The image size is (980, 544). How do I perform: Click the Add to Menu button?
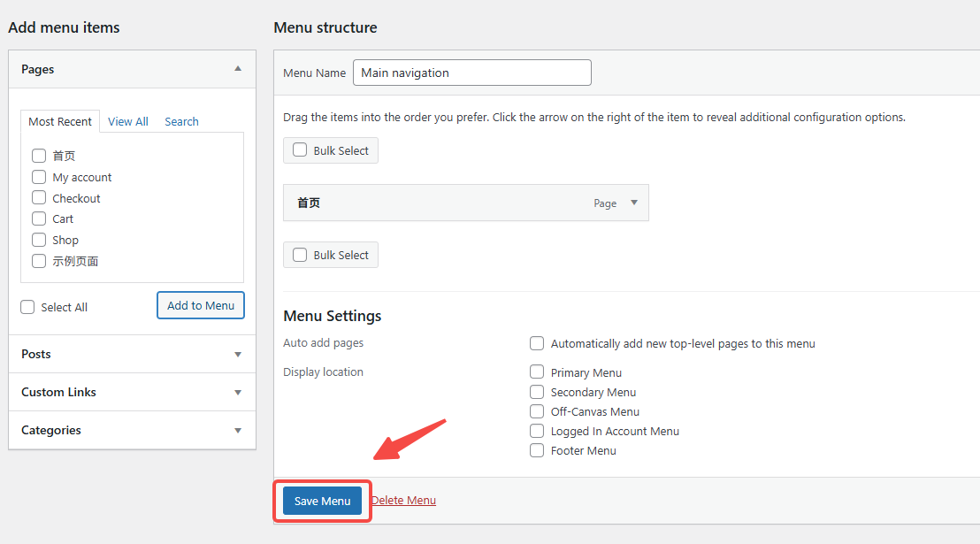click(201, 305)
